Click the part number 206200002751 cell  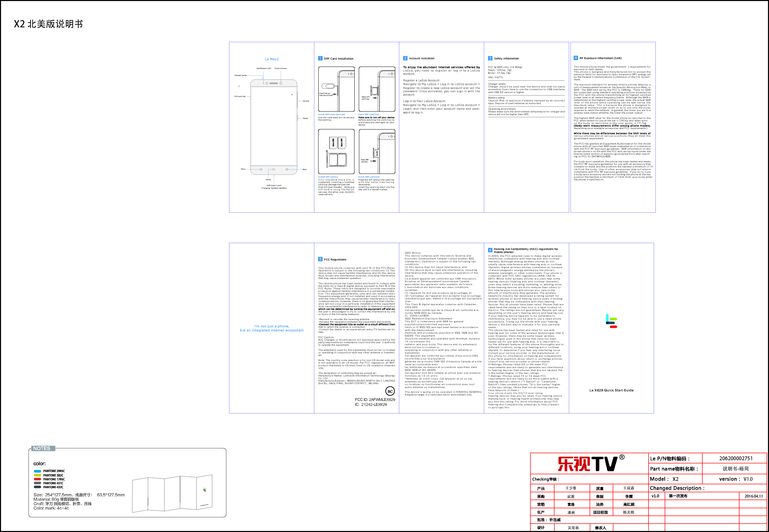click(735, 458)
